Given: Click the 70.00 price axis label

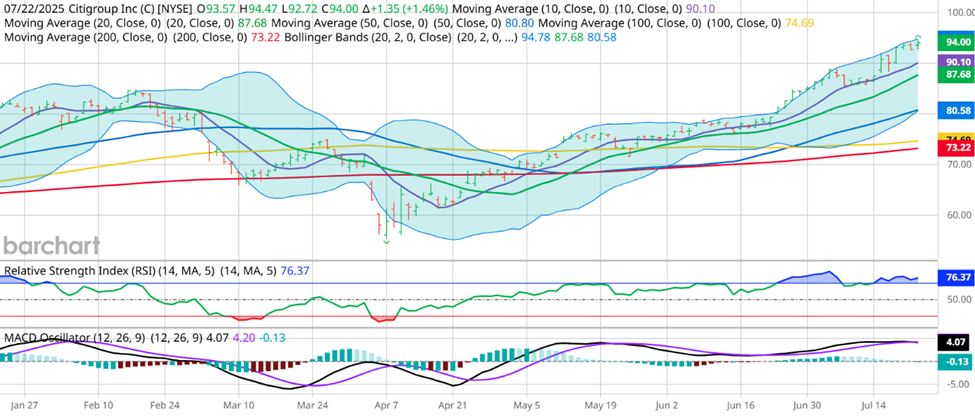Looking at the screenshot, I should point(958,165).
